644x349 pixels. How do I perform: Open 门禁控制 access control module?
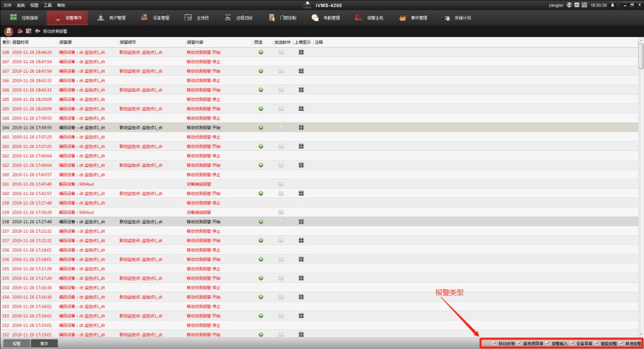pyautogui.click(x=283, y=18)
